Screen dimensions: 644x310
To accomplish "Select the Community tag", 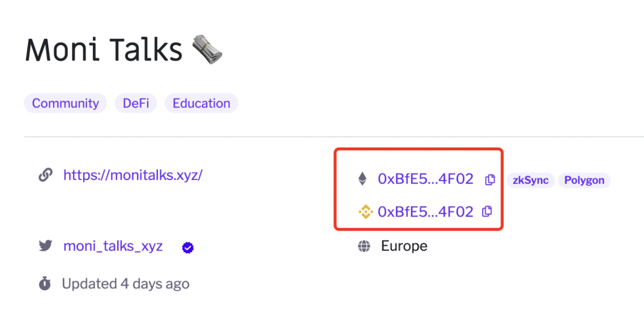I will pyautogui.click(x=66, y=103).
